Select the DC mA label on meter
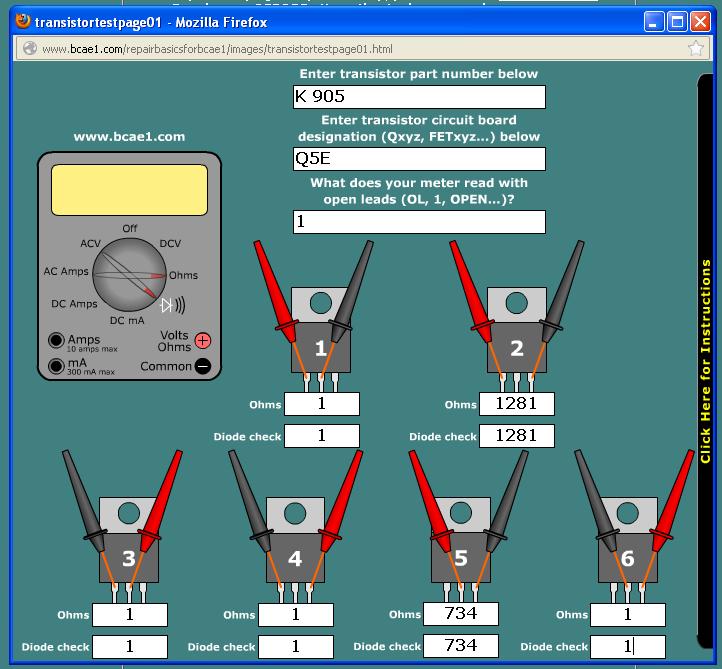The image size is (722, 669). 127,320
